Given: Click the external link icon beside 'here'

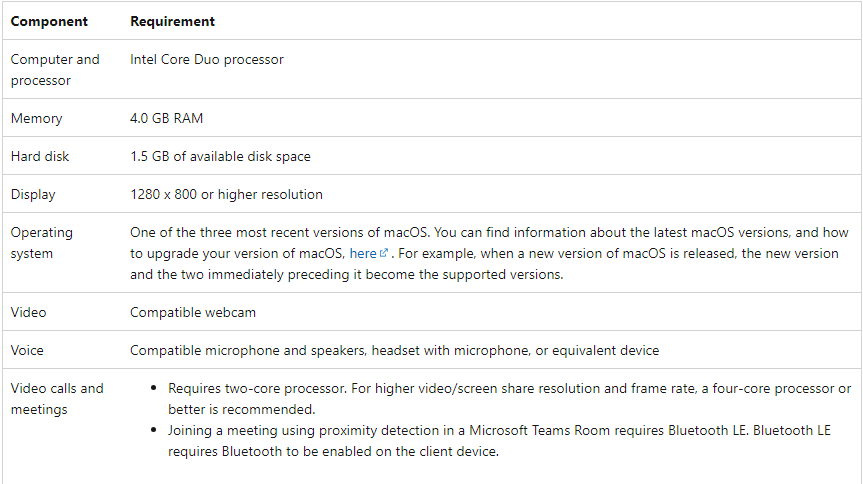Looking at the screenshot, I should [384, 253].
